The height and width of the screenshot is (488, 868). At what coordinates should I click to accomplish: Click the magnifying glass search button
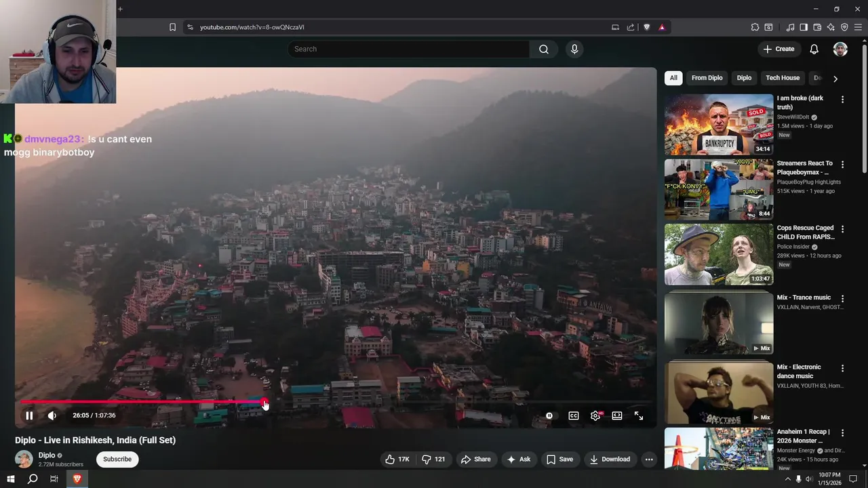[544, 49]
